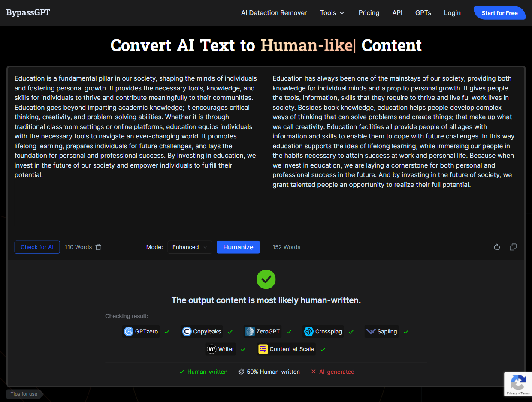Open the Pricing page
Screen dimensions: 532x402
pos(369,13)
